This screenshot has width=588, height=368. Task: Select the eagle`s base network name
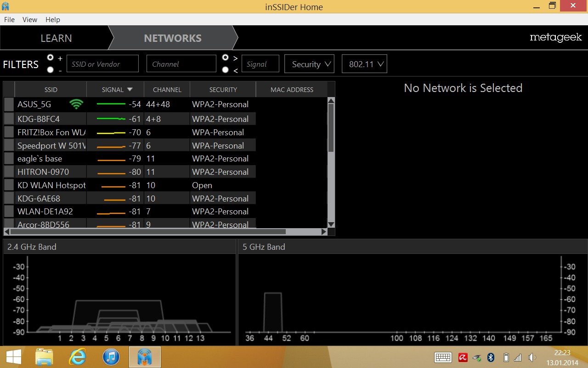point(40,159)
